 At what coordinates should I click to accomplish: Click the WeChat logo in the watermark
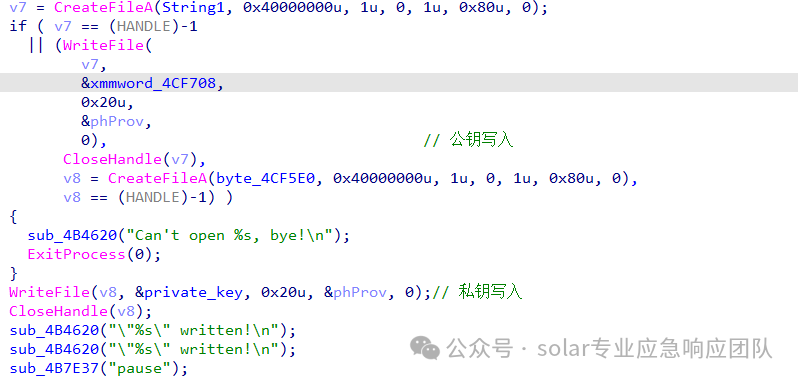425,348
